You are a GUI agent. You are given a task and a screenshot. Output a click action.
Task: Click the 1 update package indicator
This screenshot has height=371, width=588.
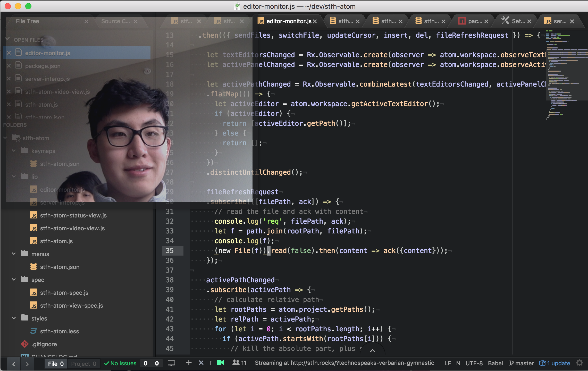[x=555, y=363]
